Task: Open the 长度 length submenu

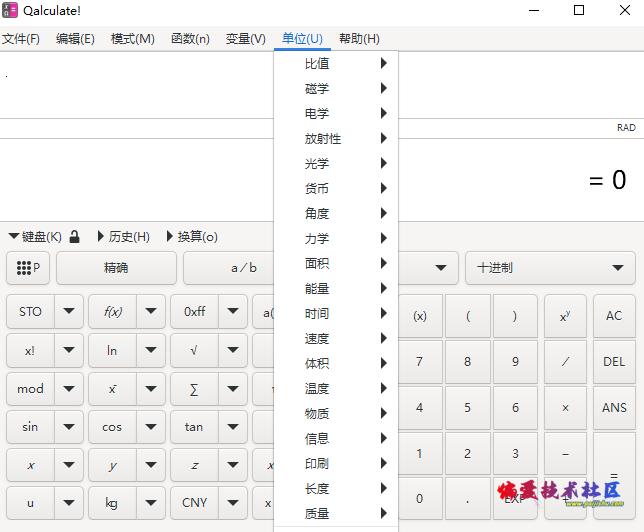Action: (x=336, y=488)
